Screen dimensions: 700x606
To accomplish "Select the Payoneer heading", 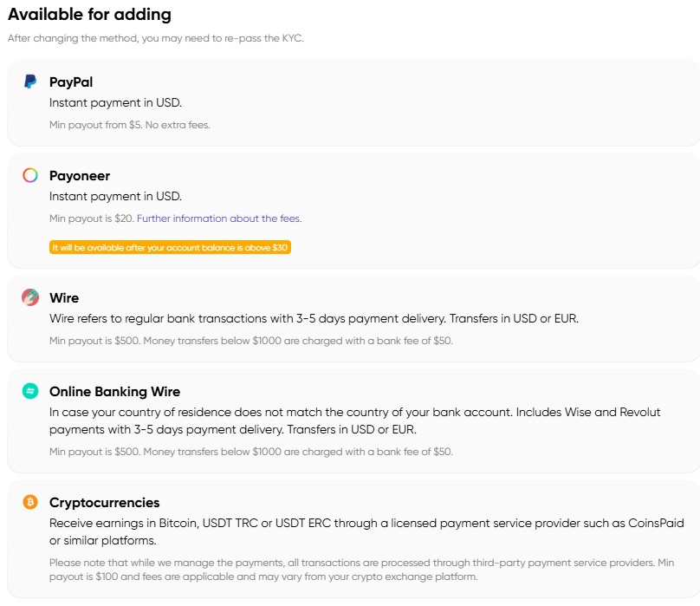I will 80,175.
